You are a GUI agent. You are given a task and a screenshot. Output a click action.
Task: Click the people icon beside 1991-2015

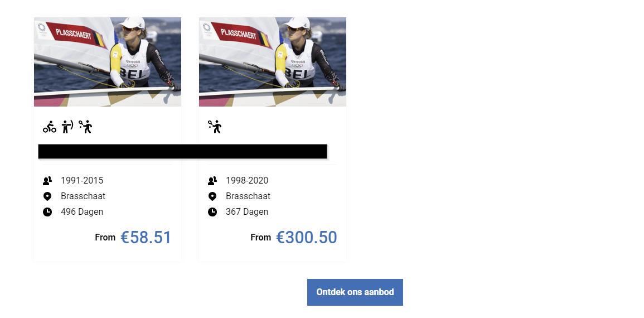(x=47, y=181)
